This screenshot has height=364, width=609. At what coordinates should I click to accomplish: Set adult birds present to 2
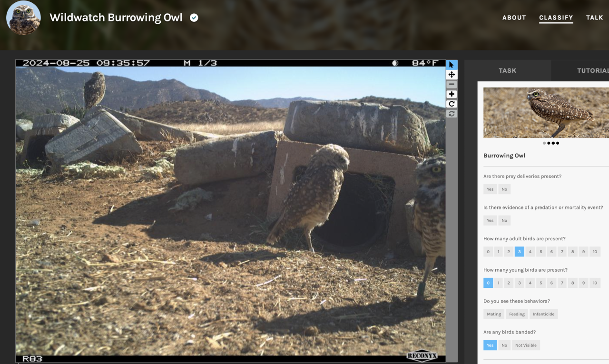tap(509, 252)
